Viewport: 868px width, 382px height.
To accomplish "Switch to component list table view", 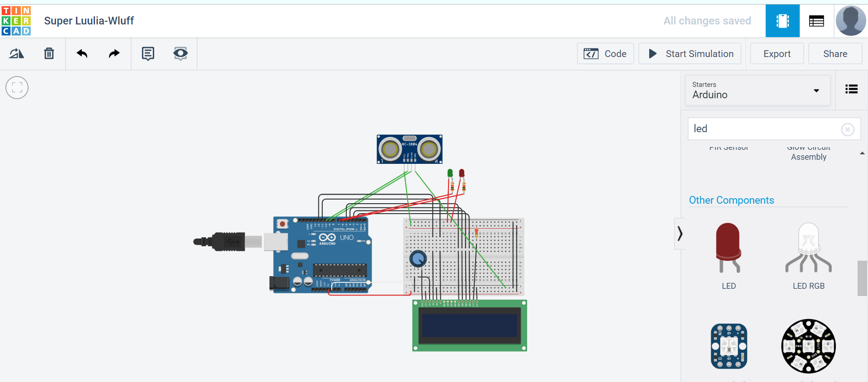I will point(816,21).
